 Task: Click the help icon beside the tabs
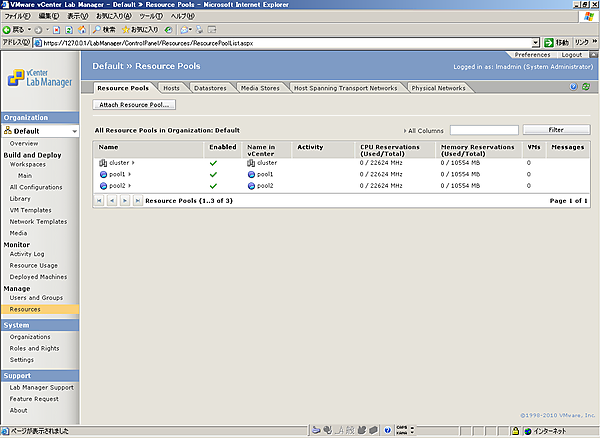(x=574, y=88)
